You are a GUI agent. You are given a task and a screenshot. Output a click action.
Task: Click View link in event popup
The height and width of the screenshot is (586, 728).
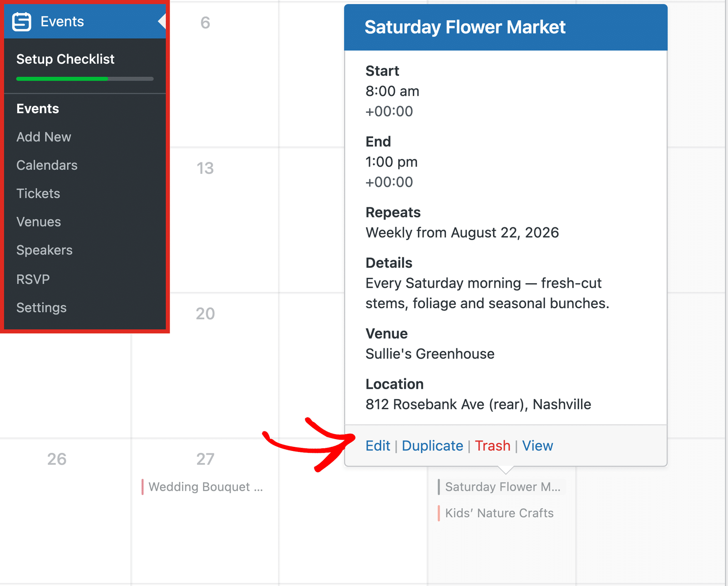coord(537,446)
